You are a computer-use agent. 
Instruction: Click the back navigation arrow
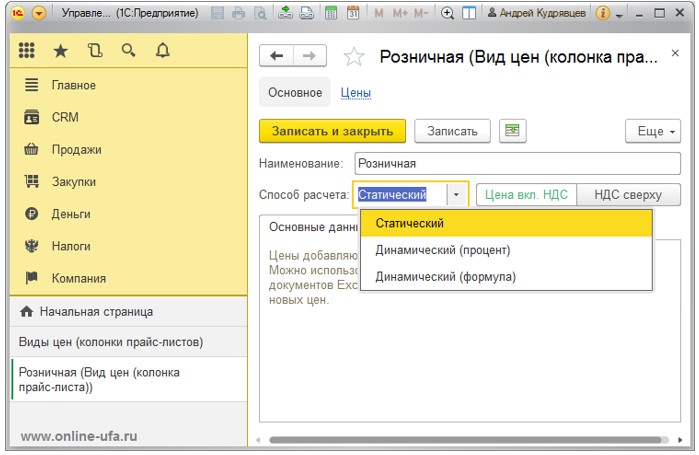276,57
